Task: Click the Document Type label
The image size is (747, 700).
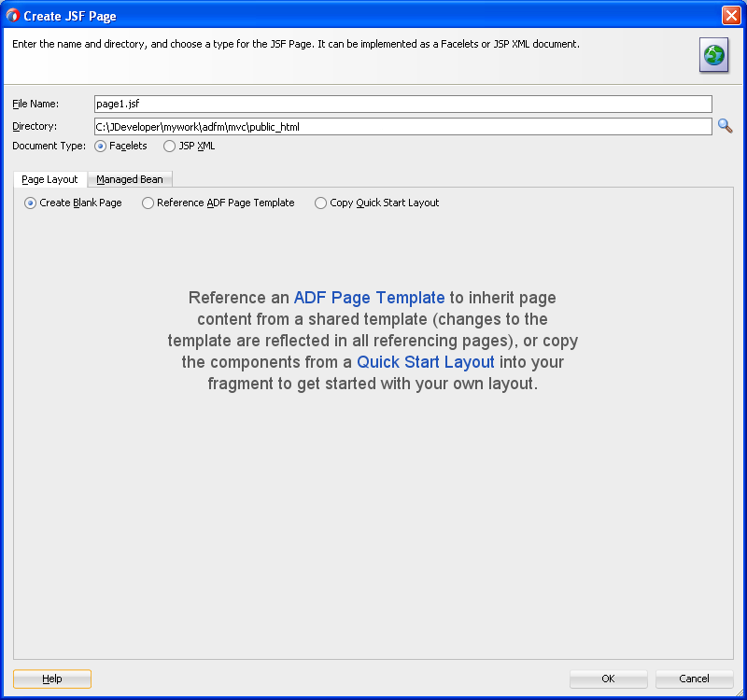Action: tap(49, 146)
